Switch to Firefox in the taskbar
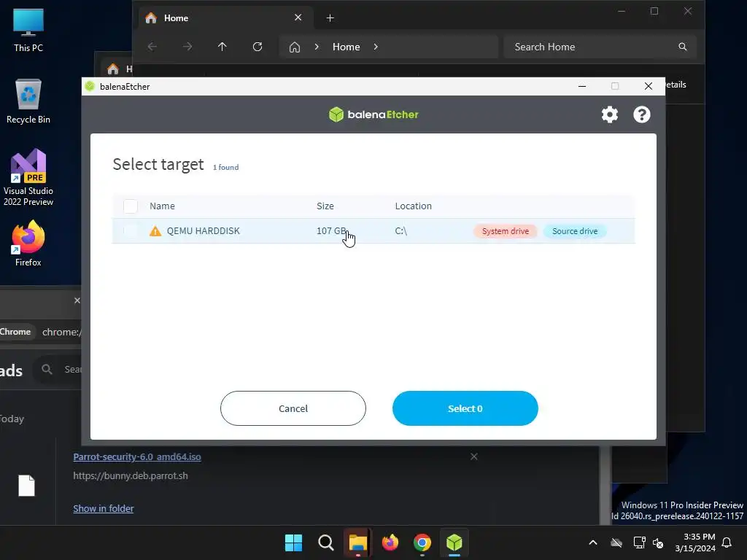 [390, 542]
